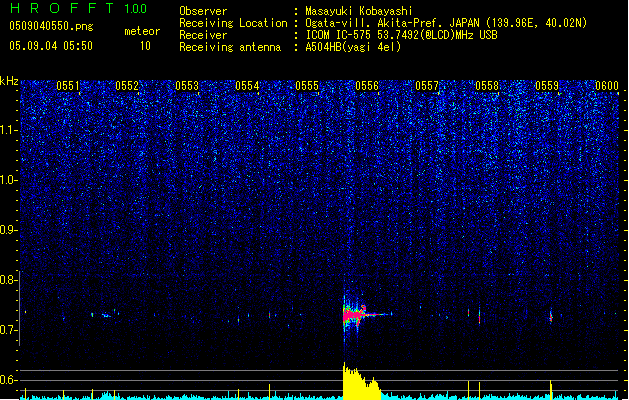Click the antenna value A504HB(yagi 4el)
Screen dimensions: 629x400
pyautogui.click(x=353, y=47)
